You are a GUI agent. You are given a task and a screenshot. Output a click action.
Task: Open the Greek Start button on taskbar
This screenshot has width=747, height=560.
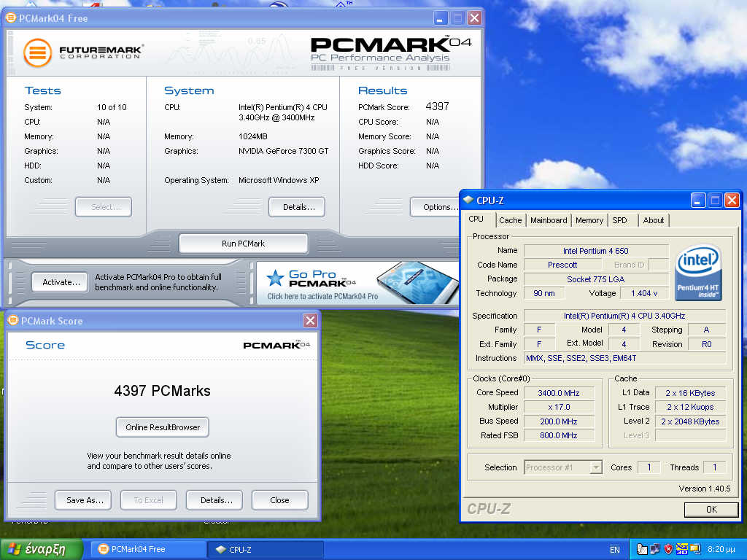pos(42,549)
